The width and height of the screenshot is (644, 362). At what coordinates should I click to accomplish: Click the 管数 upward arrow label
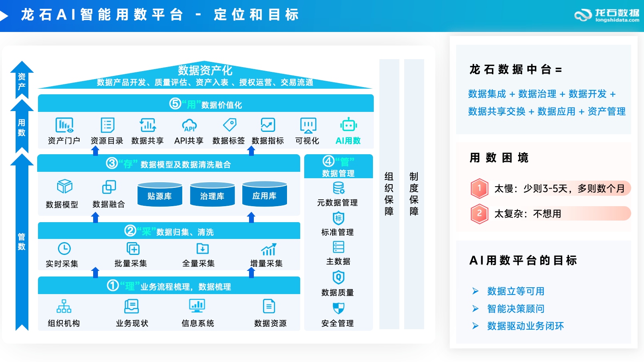coord(22,242)
